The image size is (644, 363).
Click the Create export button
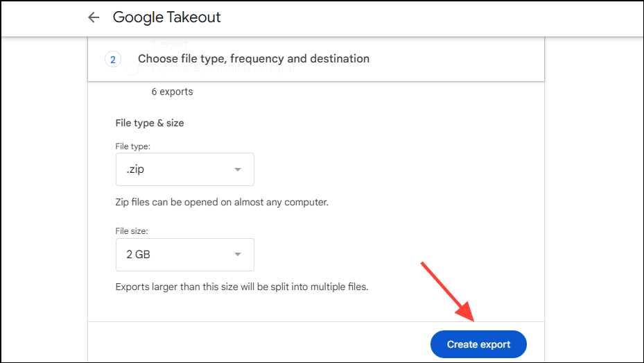tap(478, 344)
